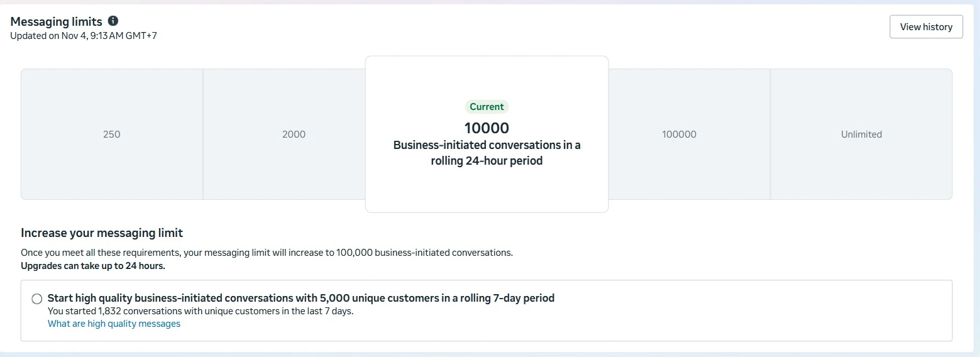
Task: Click the Messaging limits heading
Action: (56, 22)
